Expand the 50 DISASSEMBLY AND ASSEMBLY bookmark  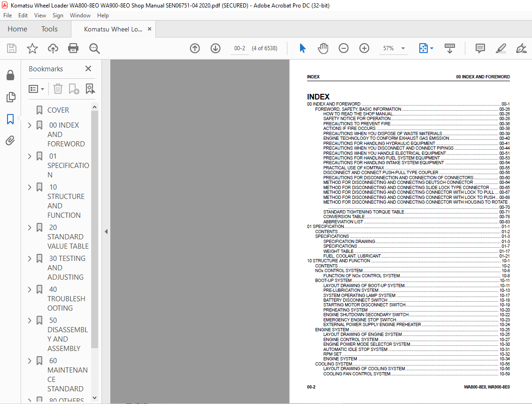[30, 320]
